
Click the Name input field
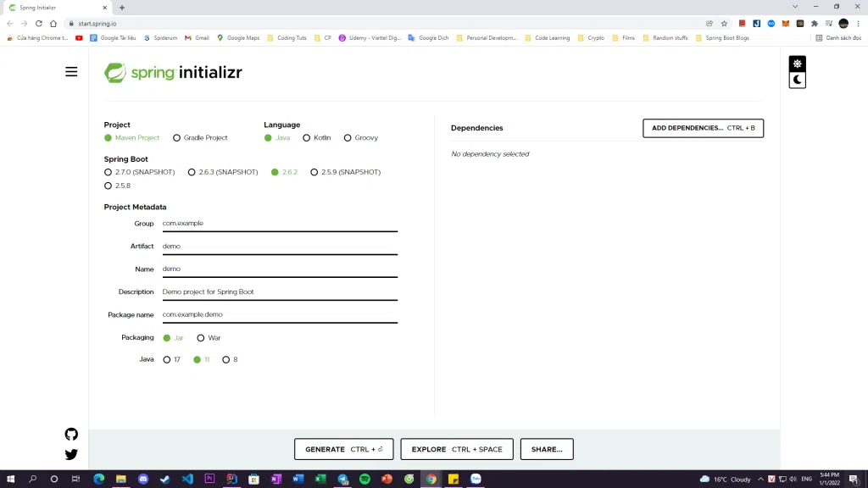[280, 269]
